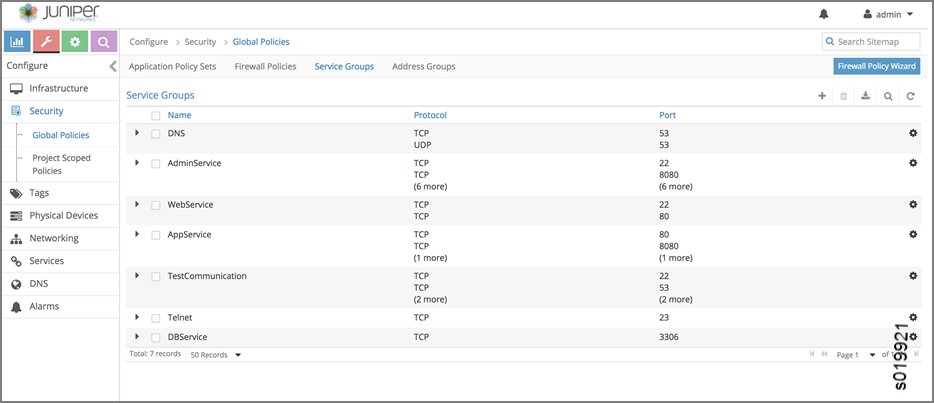Viewport: 934px width, 403px height.
Task: Switch to the Address Groups tab
Action: [423, 67]
